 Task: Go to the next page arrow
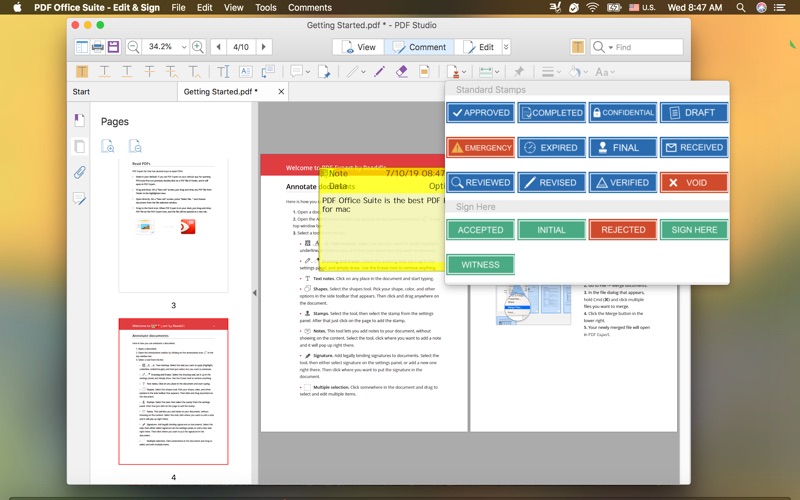point(264,47)
